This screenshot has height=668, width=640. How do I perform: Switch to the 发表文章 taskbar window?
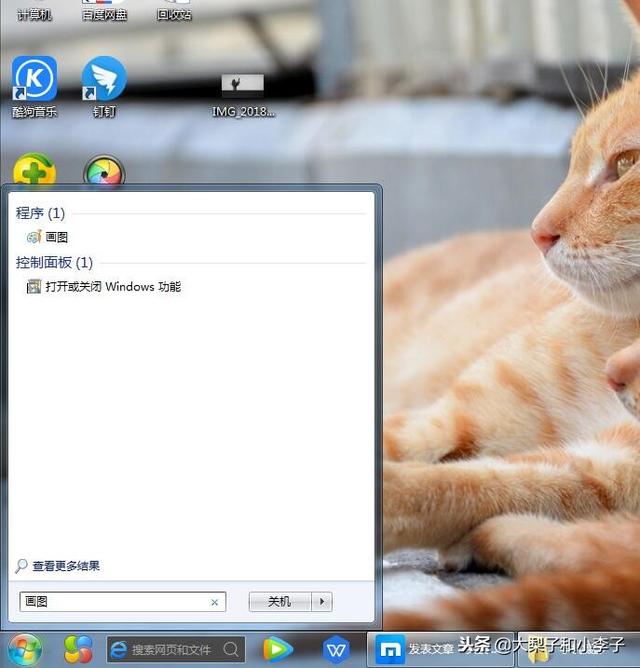pyautogui.click(x=410, y=650)
